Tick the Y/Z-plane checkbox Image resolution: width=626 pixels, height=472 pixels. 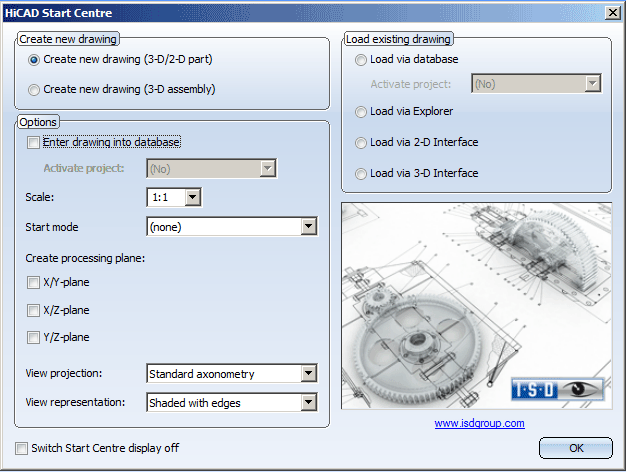[35, 337]
